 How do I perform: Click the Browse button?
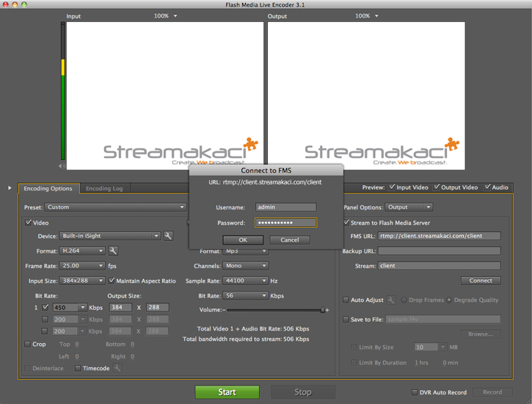tap(481, 334)
